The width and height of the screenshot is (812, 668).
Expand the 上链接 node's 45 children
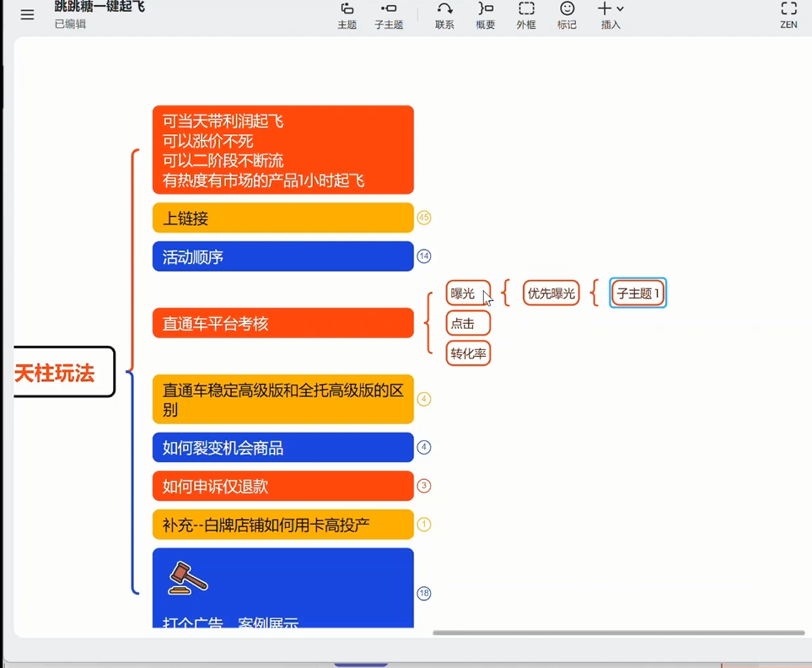424,218
